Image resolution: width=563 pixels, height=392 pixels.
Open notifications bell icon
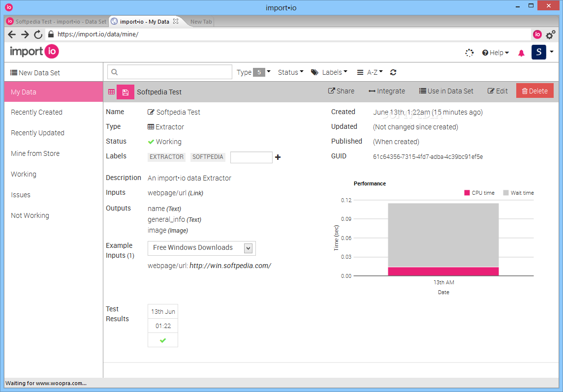pos(521,53)
